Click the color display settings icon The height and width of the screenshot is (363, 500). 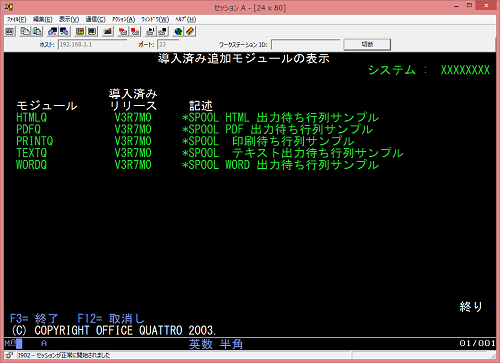(80, 31)
